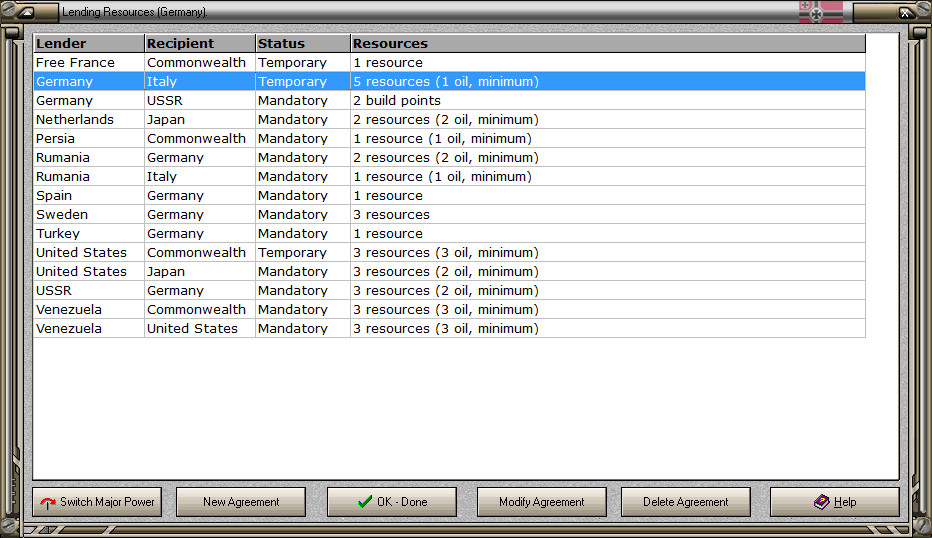This screenshot has width=932, height=538.
Task: Select the Turkey lender row
Action: coord(449,234)
